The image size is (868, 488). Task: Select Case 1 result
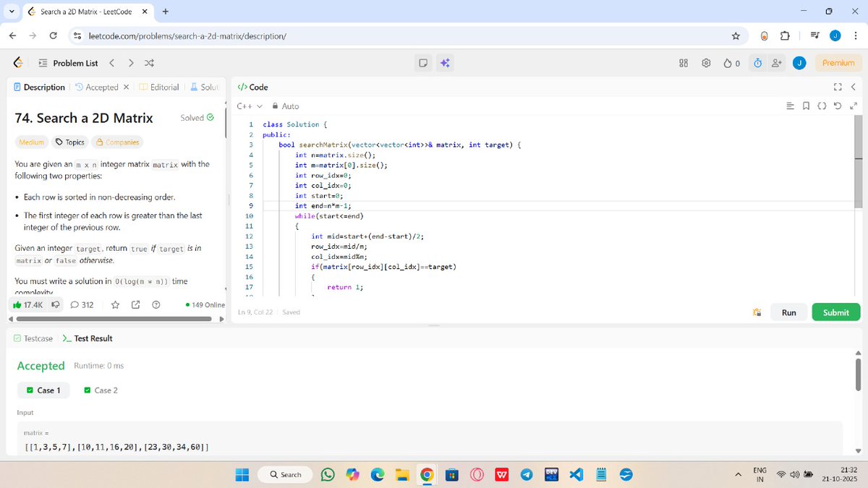click(x=43, y=390)
